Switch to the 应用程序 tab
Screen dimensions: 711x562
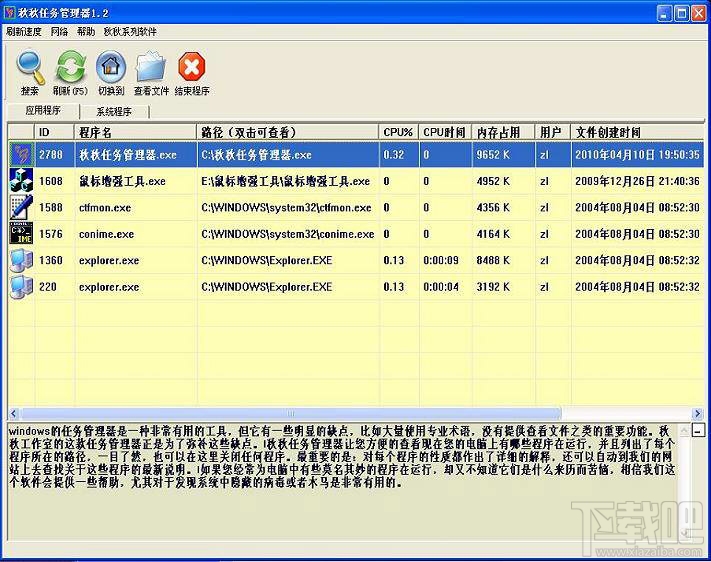(43, 110)
